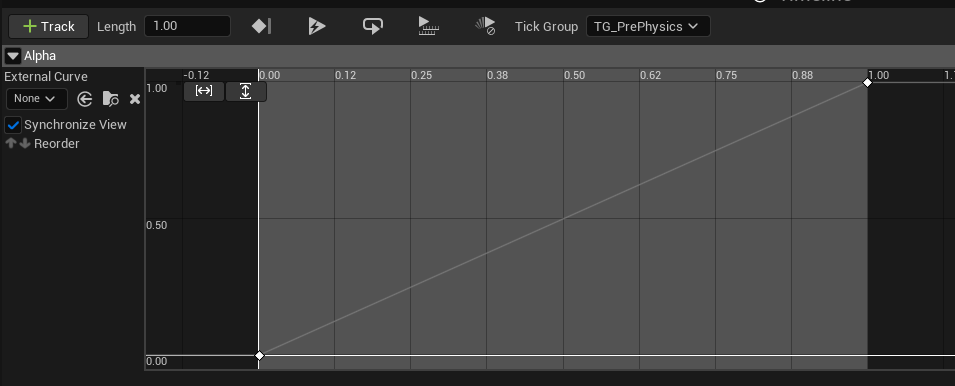Use selected asset arrow for External Curve
The height and width of the screenshot is (386, 955).
coord(85,99)
